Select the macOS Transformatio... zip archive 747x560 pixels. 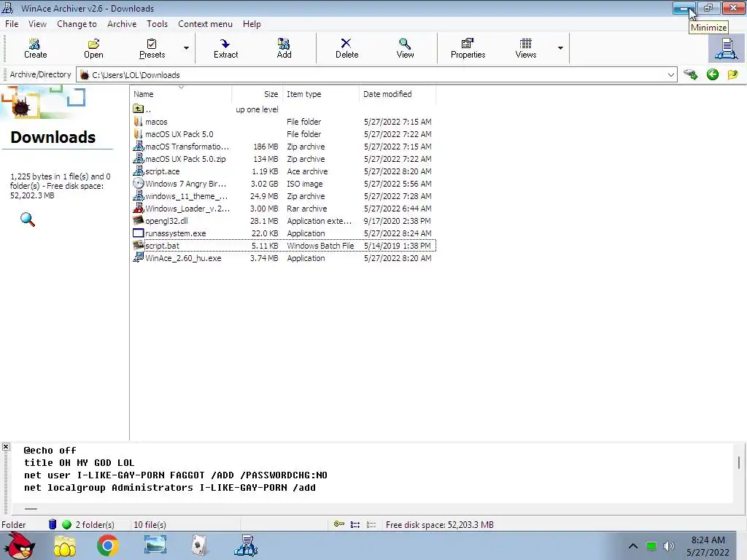pos(284,147)
